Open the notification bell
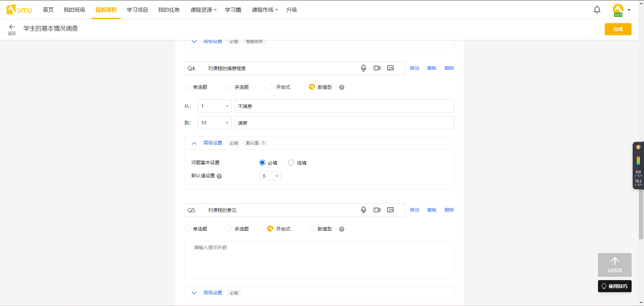This screenshot has height=306, width=644. [597, 10]
